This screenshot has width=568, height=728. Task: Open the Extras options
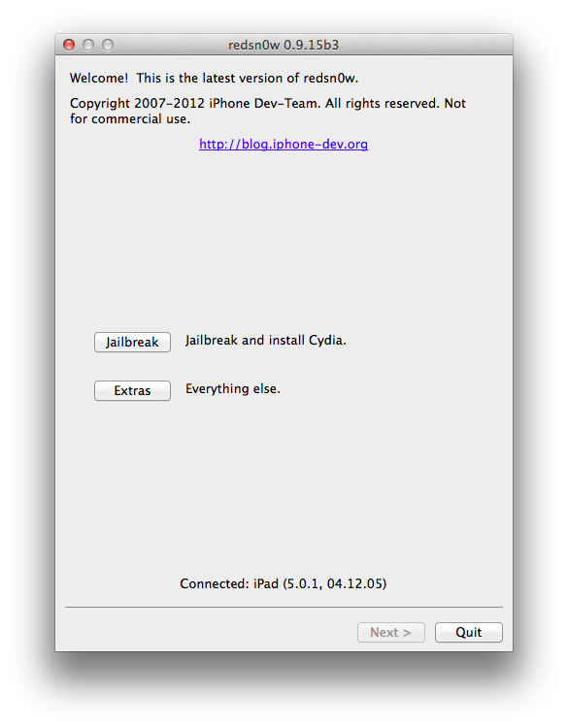pyautogui.click(x=132, y=390)
